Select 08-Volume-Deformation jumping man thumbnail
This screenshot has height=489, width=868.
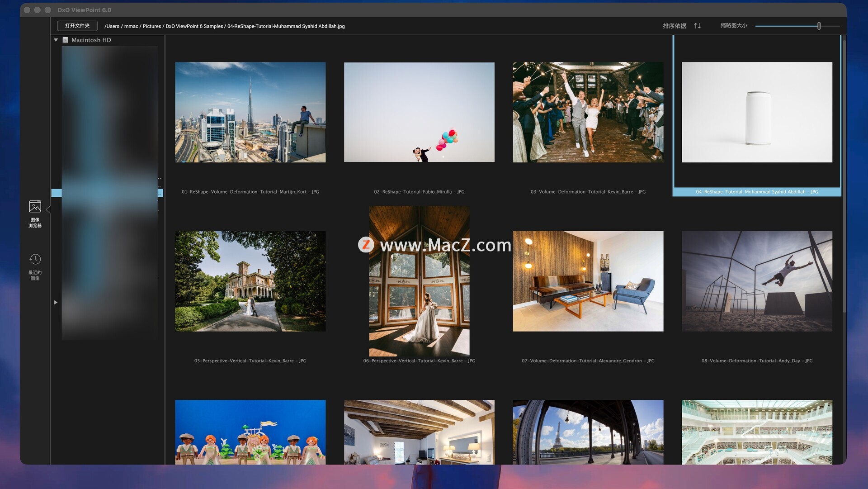click(757, 281)
